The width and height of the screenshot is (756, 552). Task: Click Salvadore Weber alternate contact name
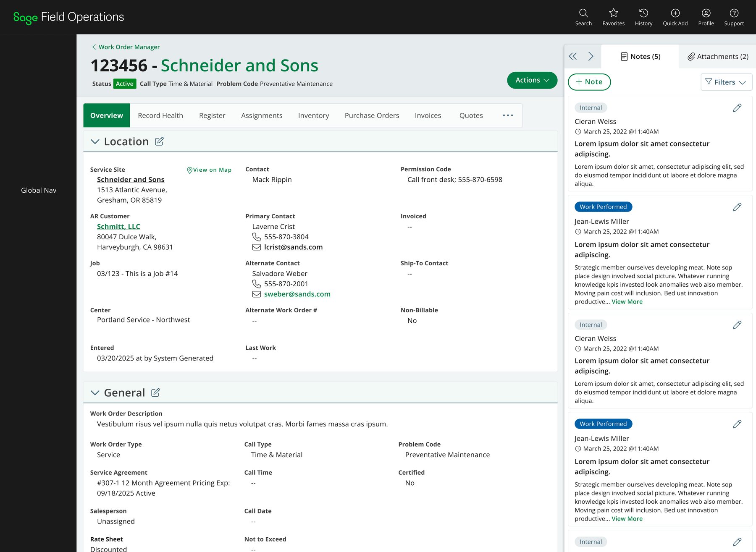pyautogui.click(x=280, y=274)
